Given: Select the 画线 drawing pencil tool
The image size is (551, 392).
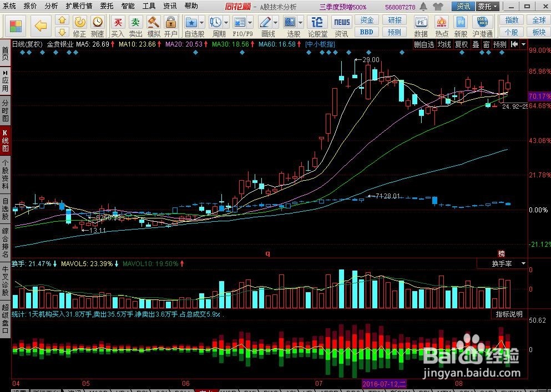Looking at the screenshot, I should click(x=265, y=23).
